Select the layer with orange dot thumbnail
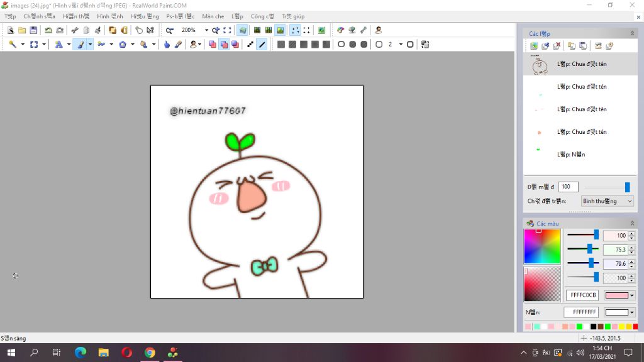Viewport: 644px width, 362px height. tap(580, 132)
